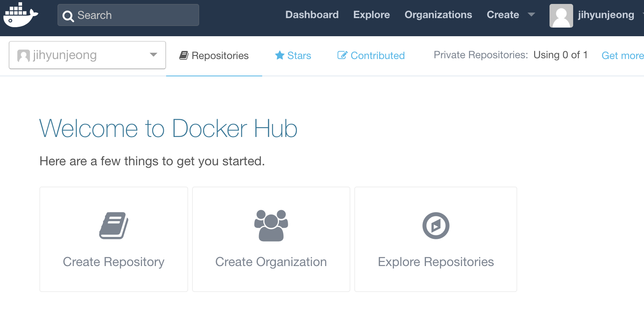
Task: Click the Docker whale logo
Action: coord(20,15)
